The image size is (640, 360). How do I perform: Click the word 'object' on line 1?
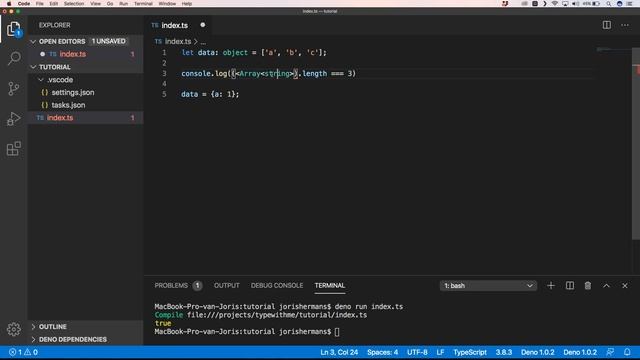(x=235, y=53)
